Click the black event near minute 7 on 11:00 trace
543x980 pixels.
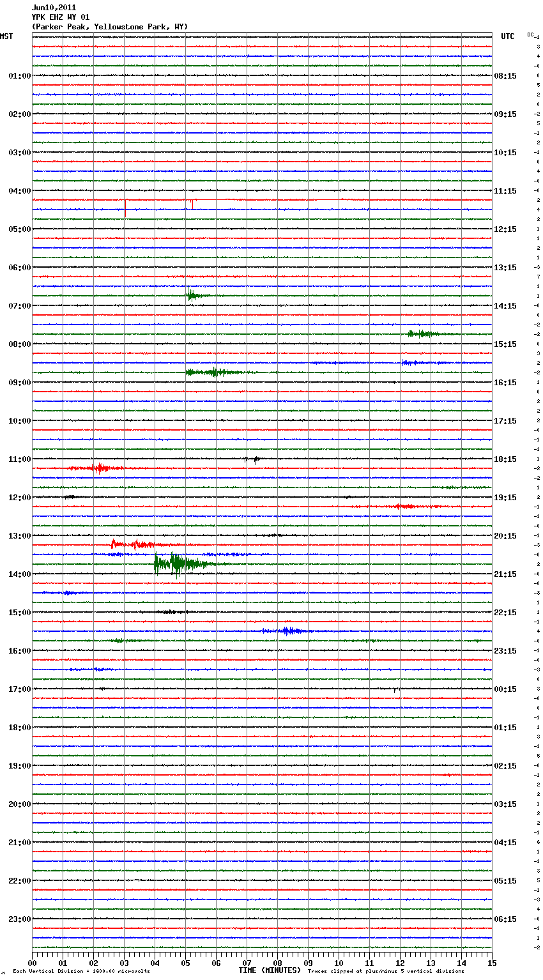pyautogui.click(x=252, y=459)
